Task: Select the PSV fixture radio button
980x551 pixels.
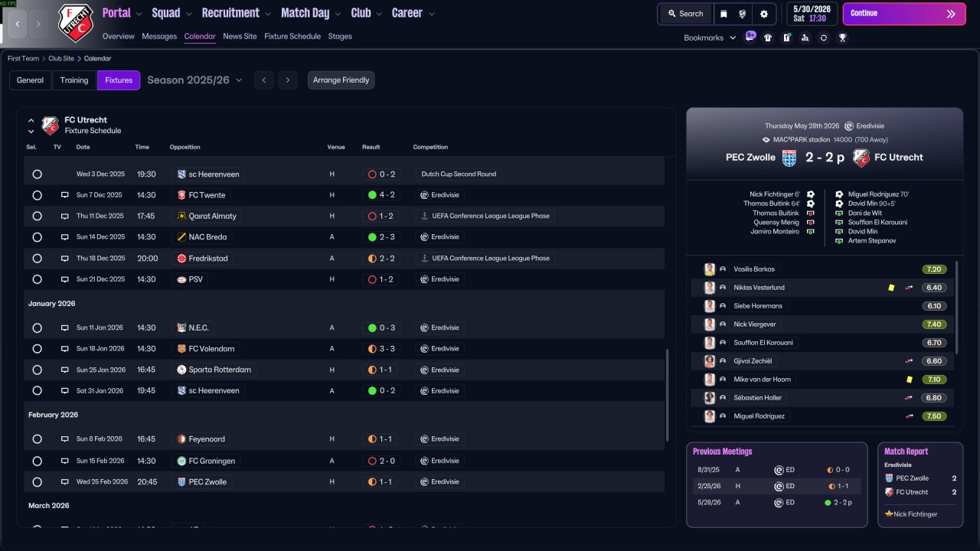Action: (37, 279)
